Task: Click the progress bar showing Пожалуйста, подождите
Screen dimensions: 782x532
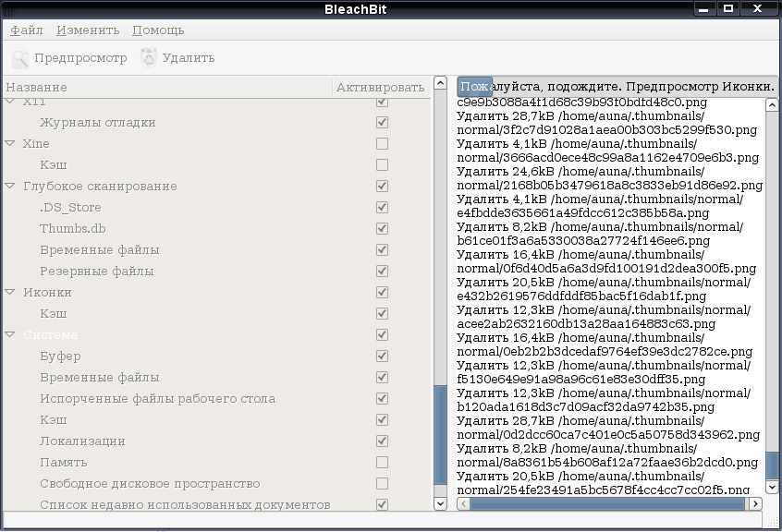Action: pyautogui.click(x=617, y=87)
